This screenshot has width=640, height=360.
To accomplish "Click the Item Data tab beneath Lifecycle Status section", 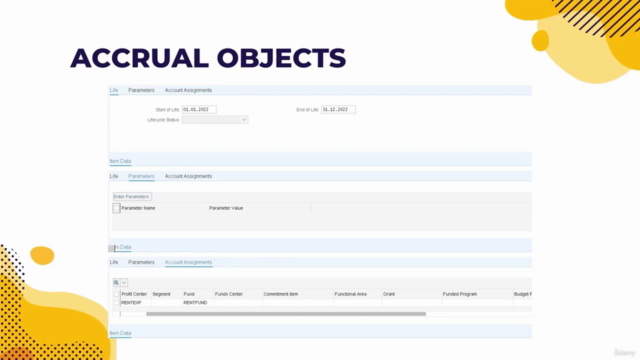I will (120, 161).
